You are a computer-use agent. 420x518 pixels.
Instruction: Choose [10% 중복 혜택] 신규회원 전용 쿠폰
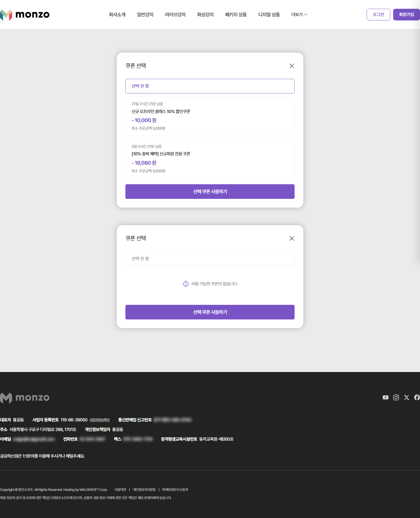point(210,159)
